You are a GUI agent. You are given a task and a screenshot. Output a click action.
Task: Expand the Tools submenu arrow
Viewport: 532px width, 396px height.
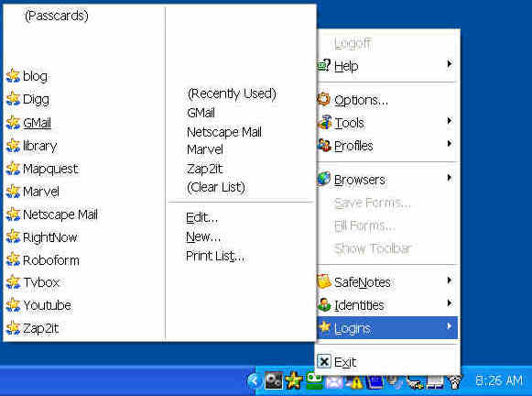coord(450,121)
